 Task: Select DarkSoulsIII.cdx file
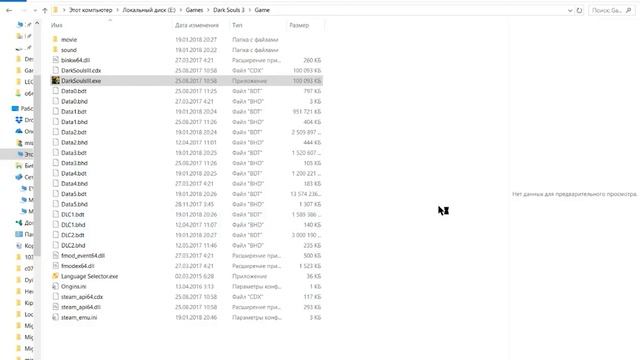[81, 71]
